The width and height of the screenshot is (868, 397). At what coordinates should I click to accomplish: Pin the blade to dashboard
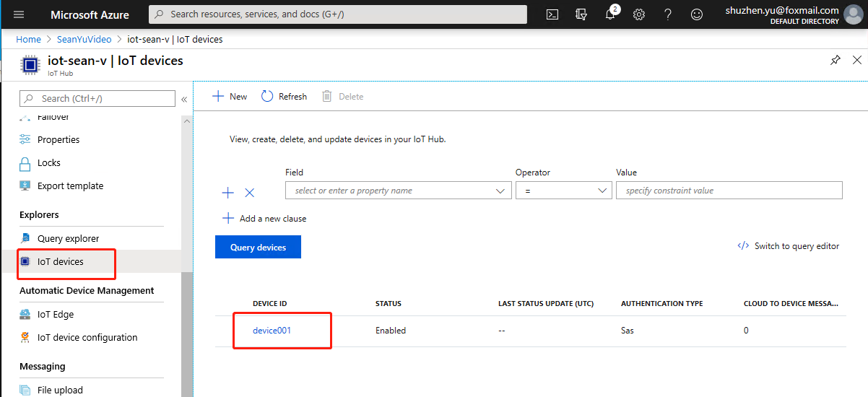[836, 61]
